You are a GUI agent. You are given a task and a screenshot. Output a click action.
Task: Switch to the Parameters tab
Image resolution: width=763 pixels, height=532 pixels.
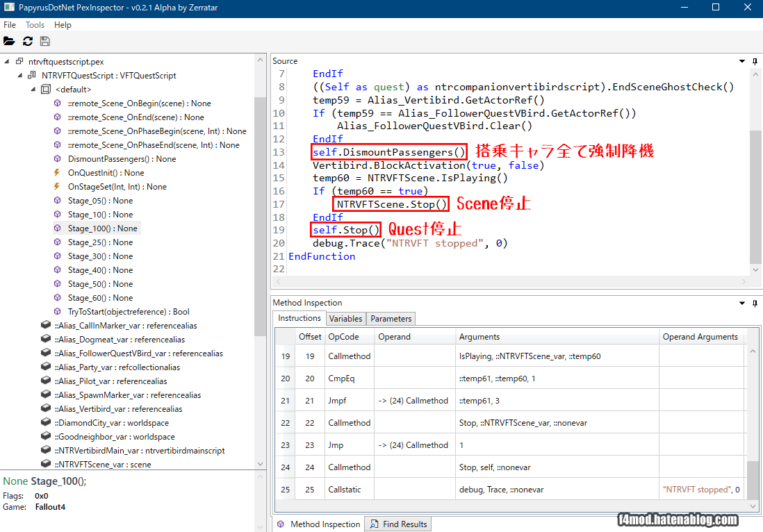[x=391, y=319]
